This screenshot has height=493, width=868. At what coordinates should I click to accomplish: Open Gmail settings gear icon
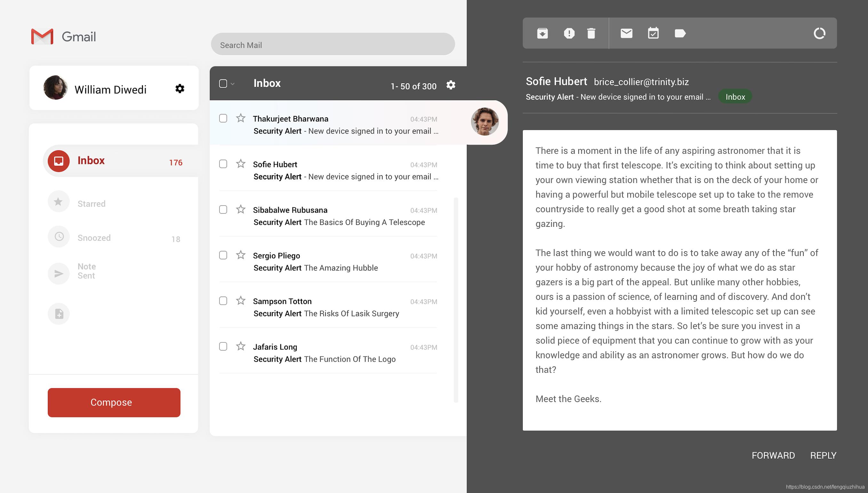[x=180, y=89]
